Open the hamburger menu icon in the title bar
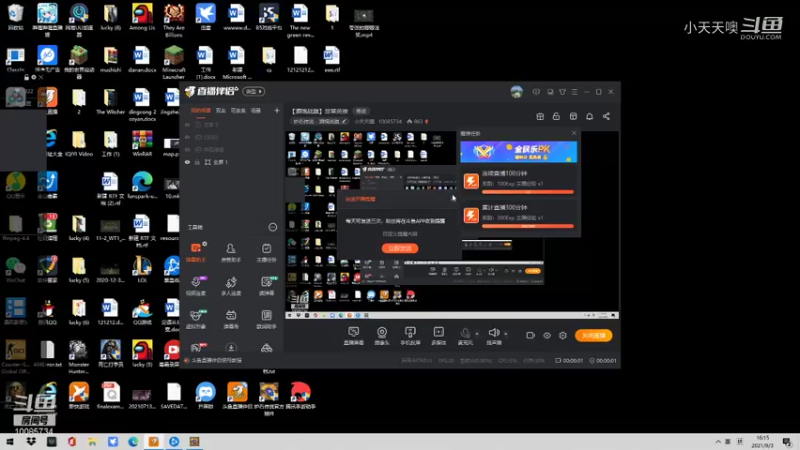The image size is (800, 450). tap(574, 92)
